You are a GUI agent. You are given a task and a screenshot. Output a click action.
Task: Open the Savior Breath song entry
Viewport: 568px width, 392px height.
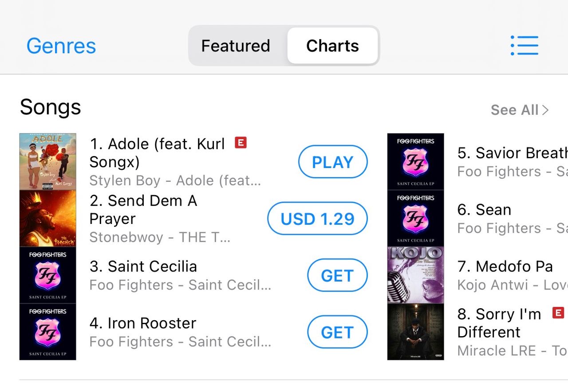(x=513, y=162)
